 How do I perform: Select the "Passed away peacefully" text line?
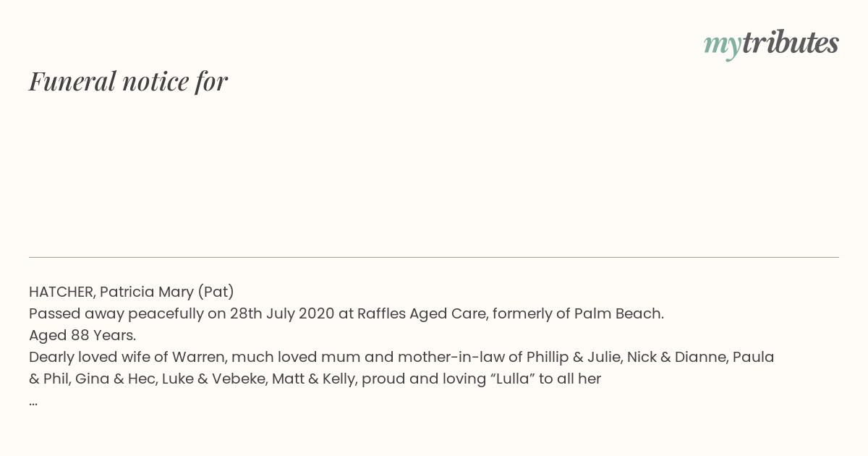tap(346, 313)
